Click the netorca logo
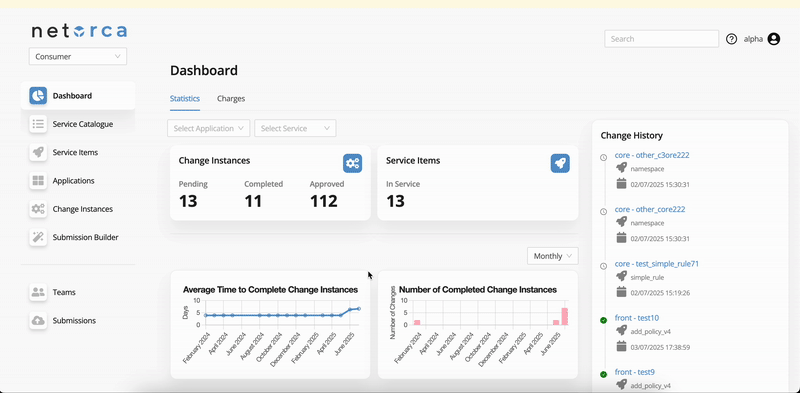The width and height of the screenshot is (800, 393). [x=79, y=31]
